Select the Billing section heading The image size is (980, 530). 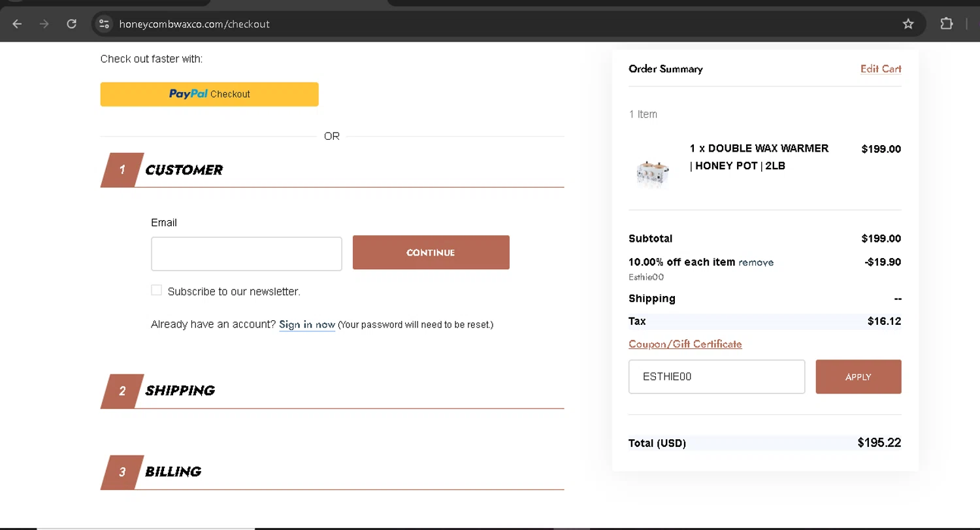pos(173,472)
